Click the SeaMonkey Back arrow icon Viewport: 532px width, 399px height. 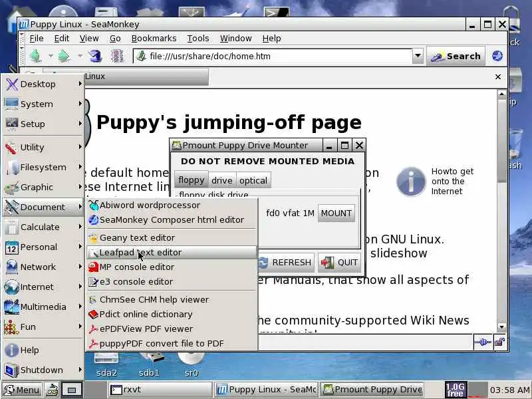(36, 56)
